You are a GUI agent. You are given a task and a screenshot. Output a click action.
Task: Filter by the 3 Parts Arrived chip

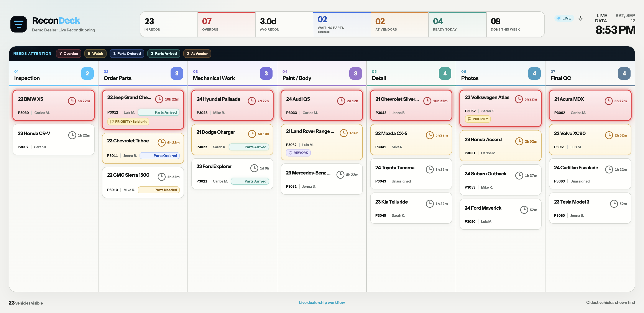pyautogui.click(x=164, y=54)
